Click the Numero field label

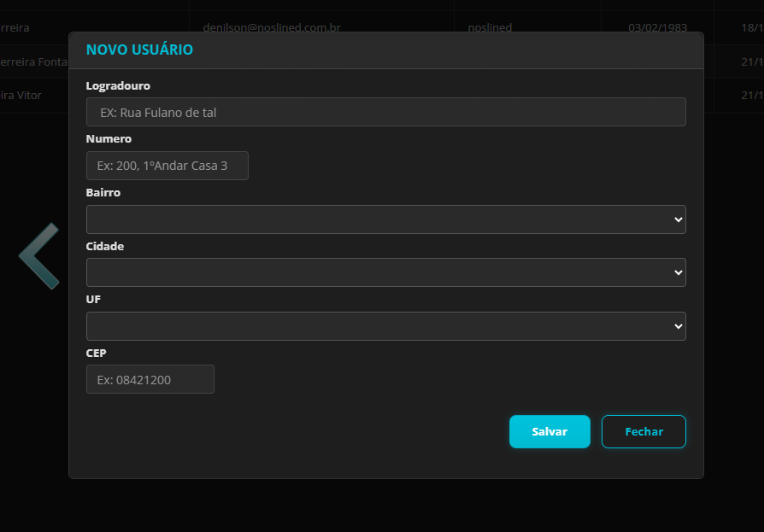click(109, 138)
